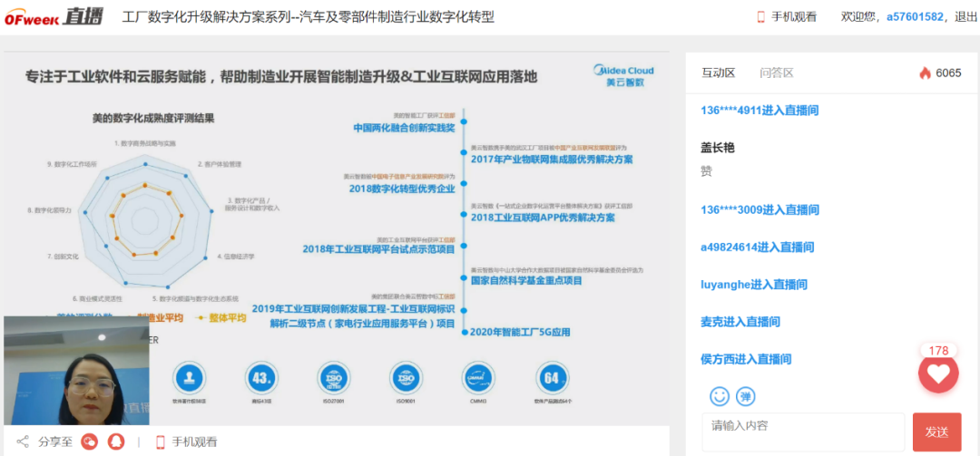Click 中国两化融合创新实践奖 on the timeline

(x=405, y=128)
